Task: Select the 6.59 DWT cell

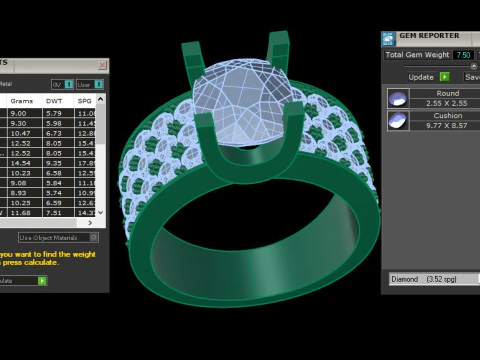Action: (x=58, y=203)
